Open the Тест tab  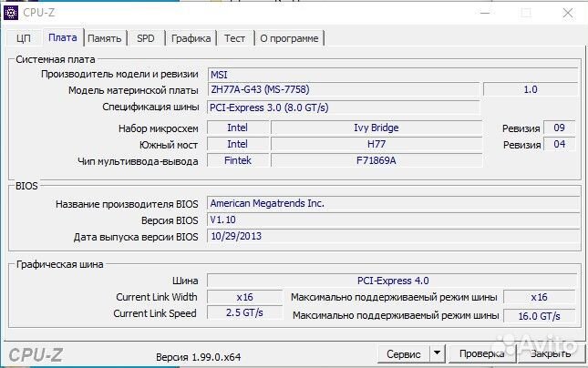pyautogui.click(x=235, y=38)
